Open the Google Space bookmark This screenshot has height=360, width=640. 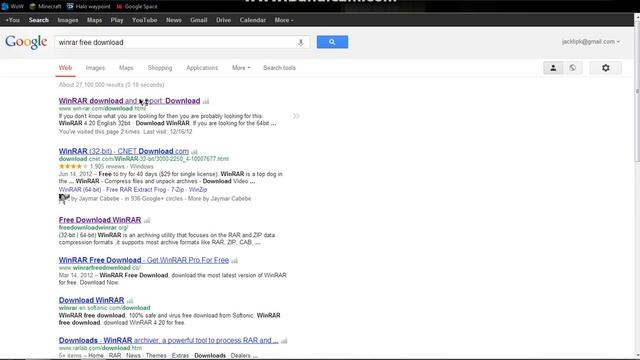137,6
